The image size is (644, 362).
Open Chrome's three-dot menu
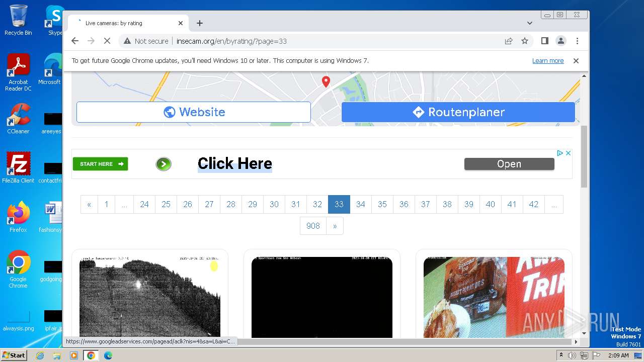click(x=577, y=41)
